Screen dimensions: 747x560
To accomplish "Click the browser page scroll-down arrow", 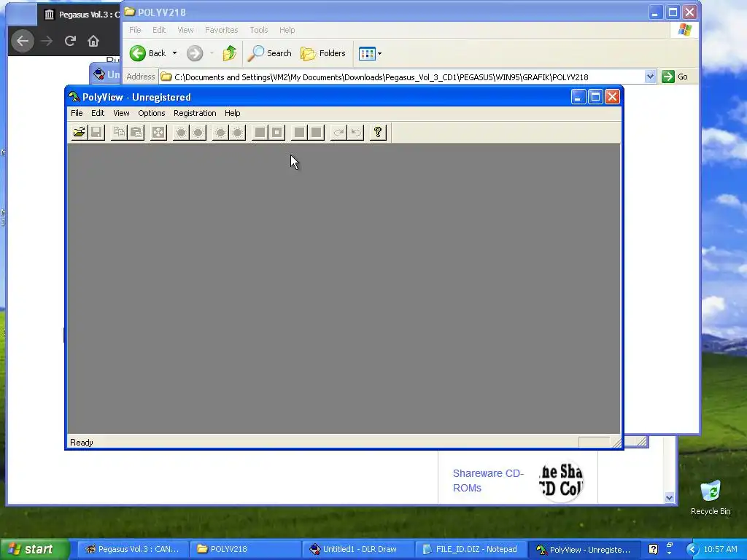I will coord(670,497).
